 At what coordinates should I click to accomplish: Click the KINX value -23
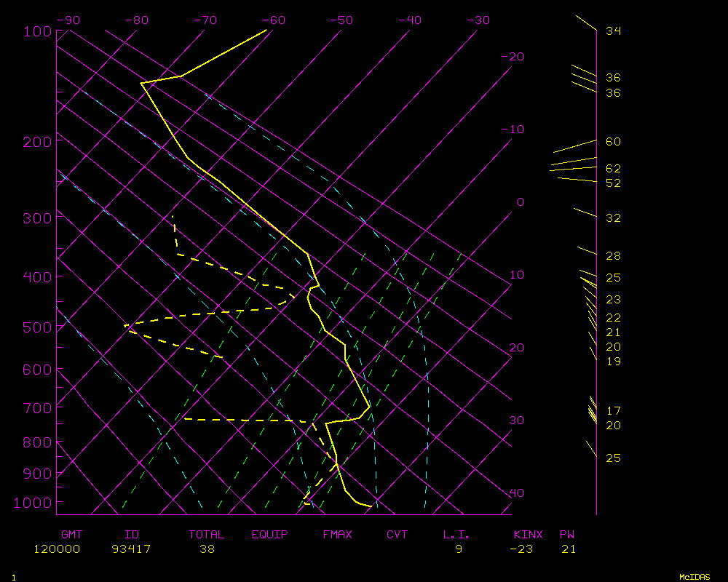click(x=521, y=549)
